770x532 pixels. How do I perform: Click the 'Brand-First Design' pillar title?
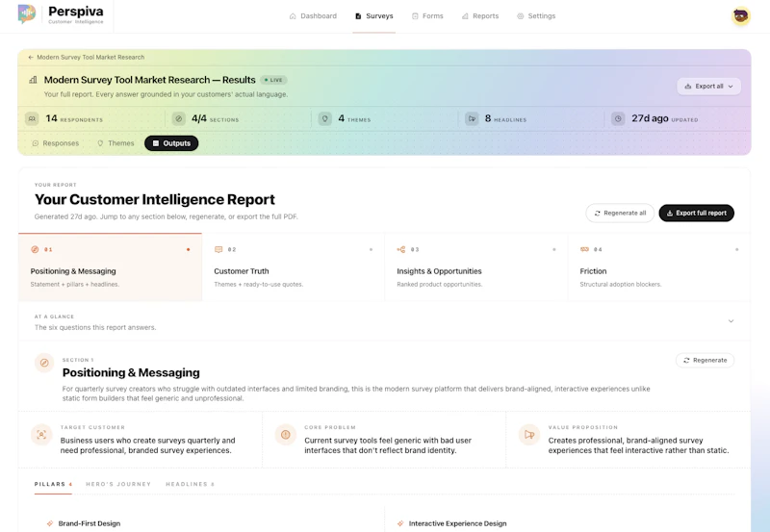(x=90, y=523)
